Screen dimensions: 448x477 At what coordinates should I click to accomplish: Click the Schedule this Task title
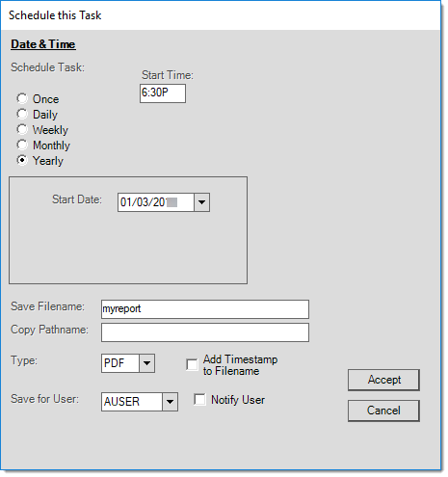[x=55, y=15]
